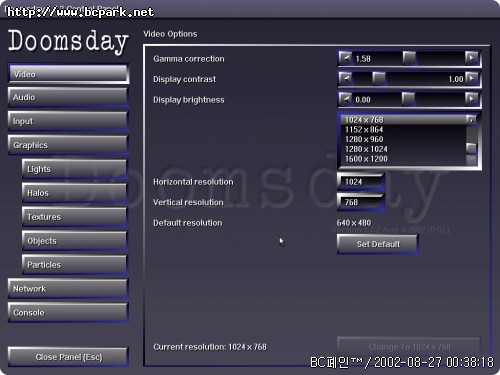
Task: Select 1600 x 1200 in resolution list
Action: [x=403, y=159]
